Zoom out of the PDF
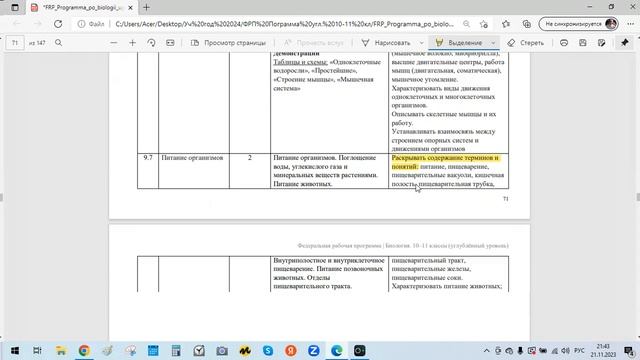Viewport: 640px width, 360px height. pyautogui.click(x=113, y=43)
